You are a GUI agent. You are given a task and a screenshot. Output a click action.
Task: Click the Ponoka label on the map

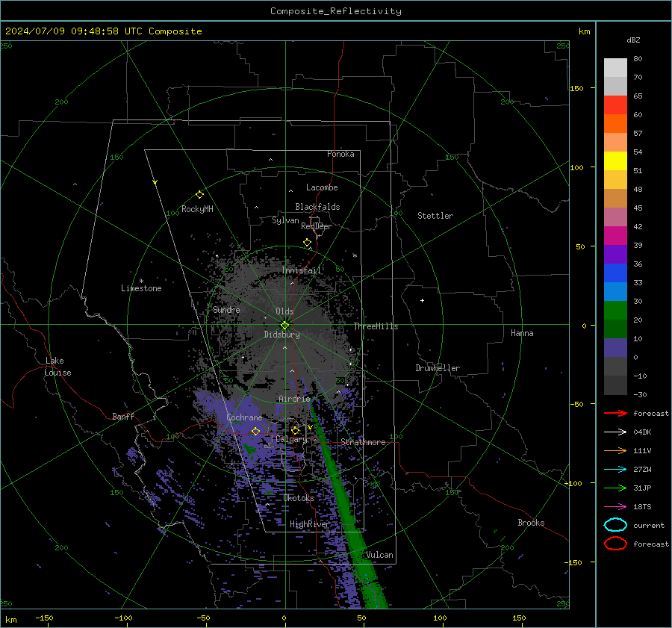(340, 154)
